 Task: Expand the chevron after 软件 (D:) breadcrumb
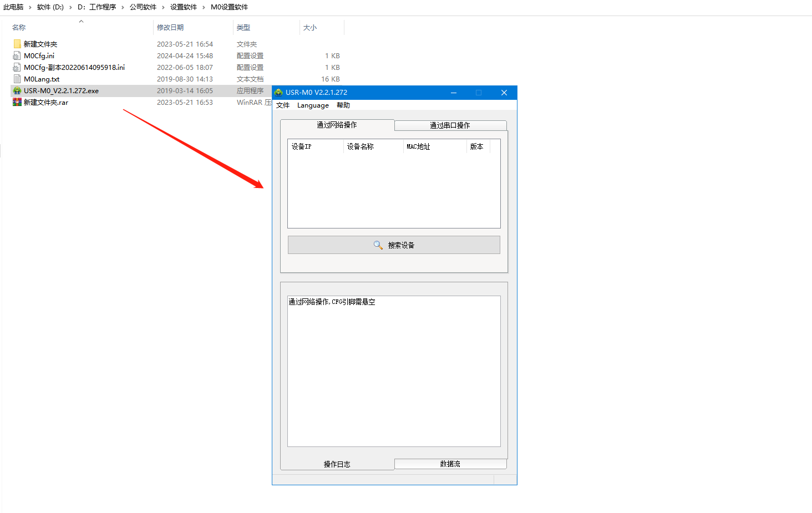pyautogui.click(x=71, y=7)
